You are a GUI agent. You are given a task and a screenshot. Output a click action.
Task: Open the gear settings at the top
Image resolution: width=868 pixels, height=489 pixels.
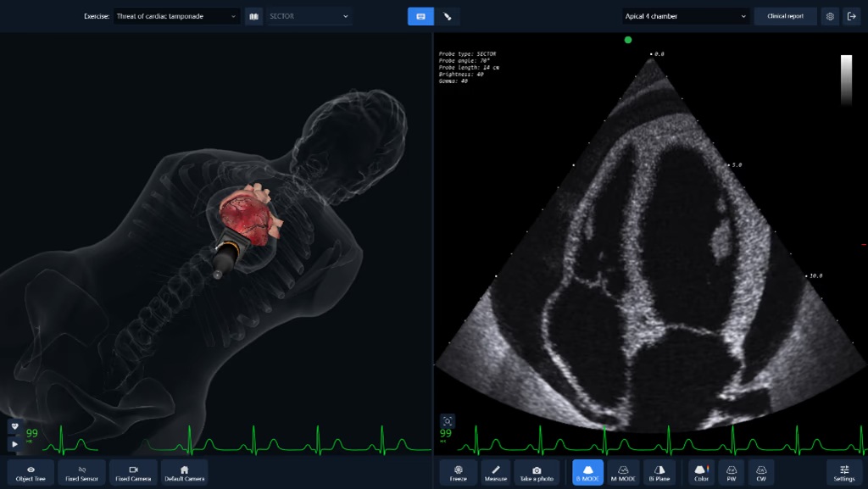pos(830,16)
